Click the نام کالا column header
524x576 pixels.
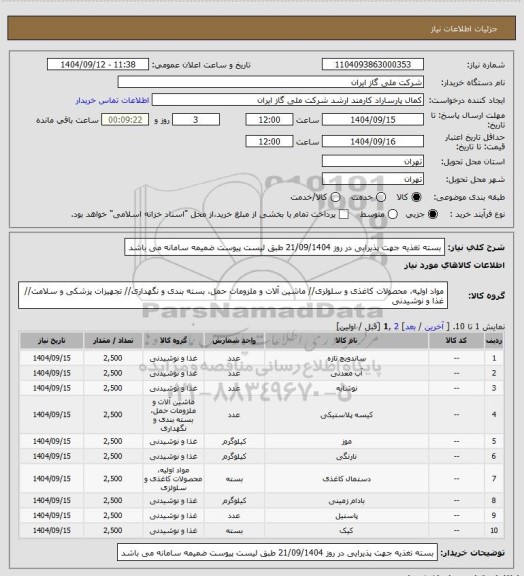(x=346, y=341)
